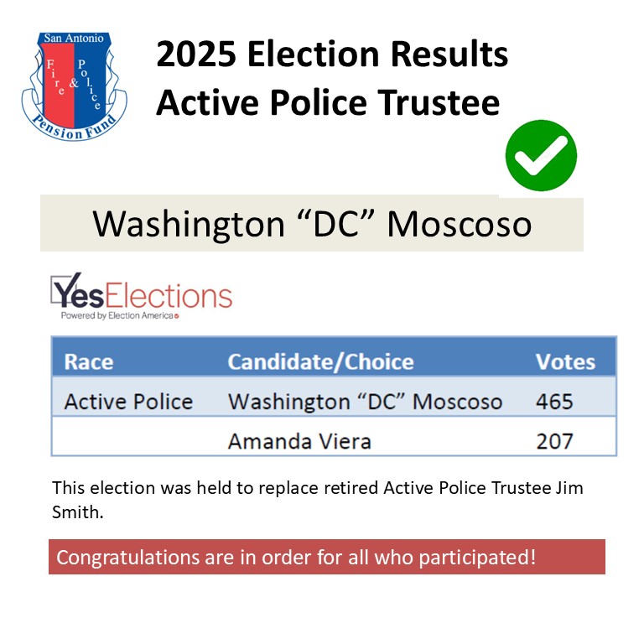Viewport: 644px width, 644px height.
Task: Click the 207 vote count
Action: tap(554, 442)
